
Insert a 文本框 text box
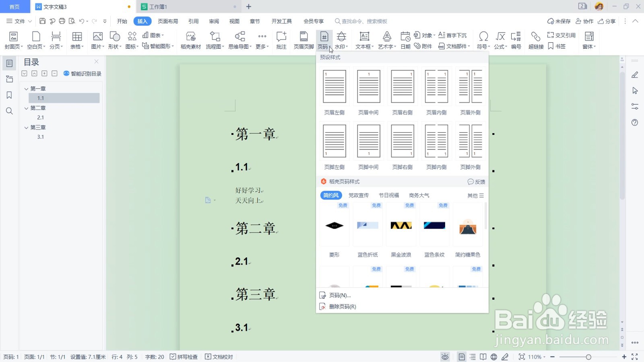[364, 41]
